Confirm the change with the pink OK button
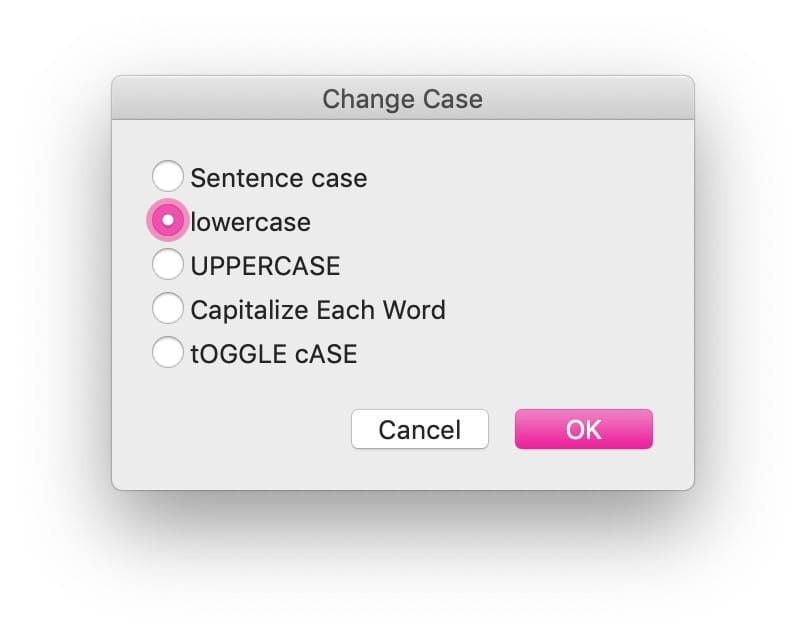Image resolution: width=806 pixels, height=638 pixels. tap(584, 429)
